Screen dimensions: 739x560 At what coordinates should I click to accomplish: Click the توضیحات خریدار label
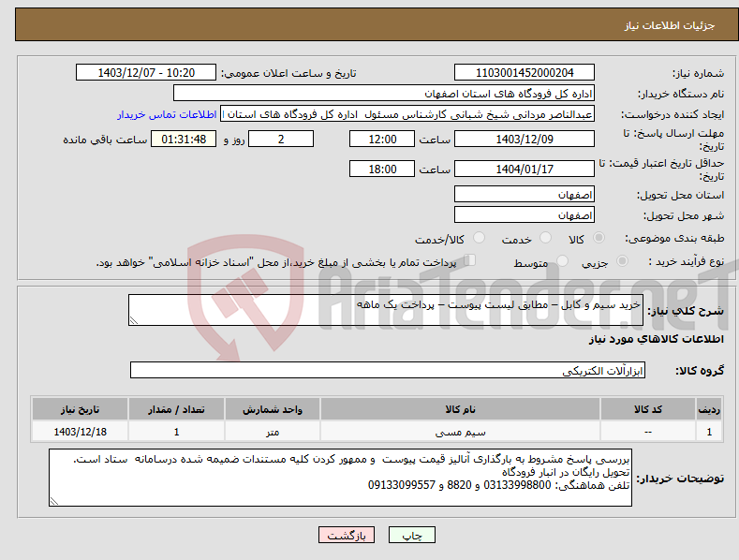[681, 479]
